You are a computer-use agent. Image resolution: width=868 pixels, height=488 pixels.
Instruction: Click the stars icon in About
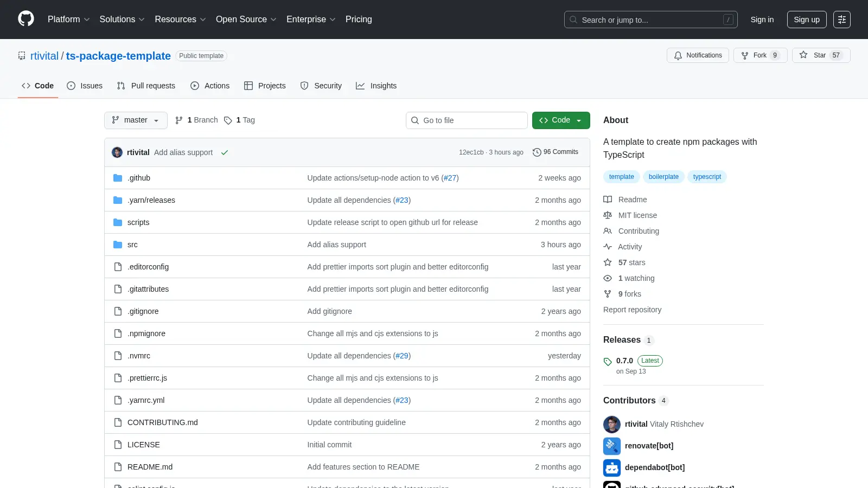pos(608,262)
